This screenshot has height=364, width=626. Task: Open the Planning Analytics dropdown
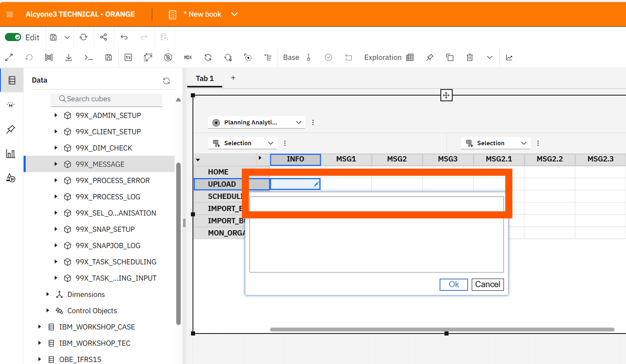(x=256, y=122)
